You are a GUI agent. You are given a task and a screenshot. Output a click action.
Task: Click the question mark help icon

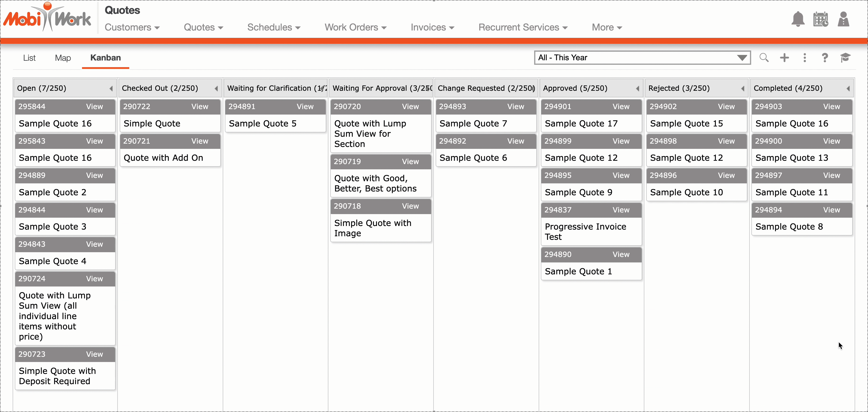tap(825, 58)
